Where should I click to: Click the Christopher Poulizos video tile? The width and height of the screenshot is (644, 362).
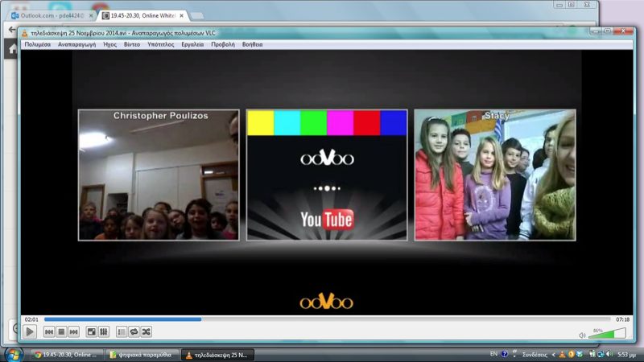159,175
